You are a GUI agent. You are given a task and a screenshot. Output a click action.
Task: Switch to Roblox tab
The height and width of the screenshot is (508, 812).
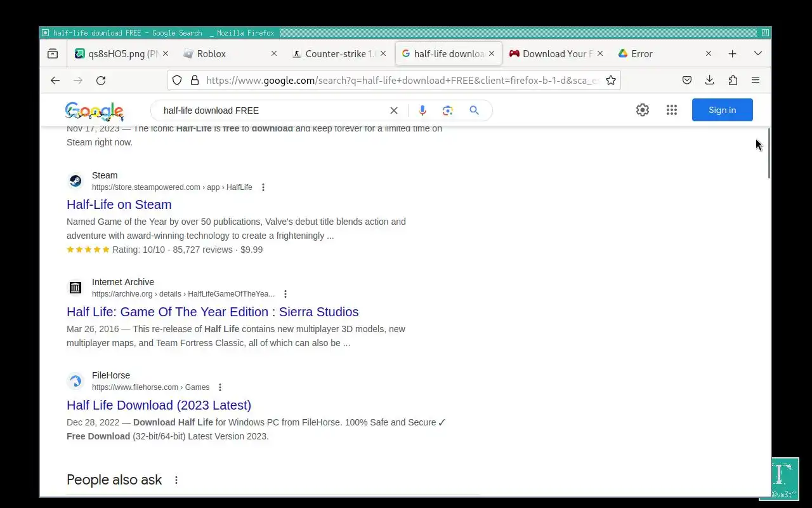pyautogui.click(x=230, y=54)
